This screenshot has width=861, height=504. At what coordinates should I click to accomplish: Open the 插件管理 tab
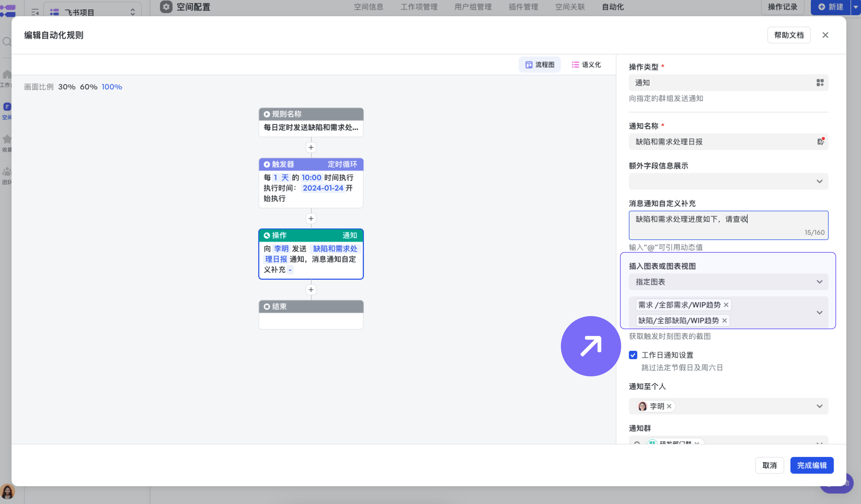[523, 7]
